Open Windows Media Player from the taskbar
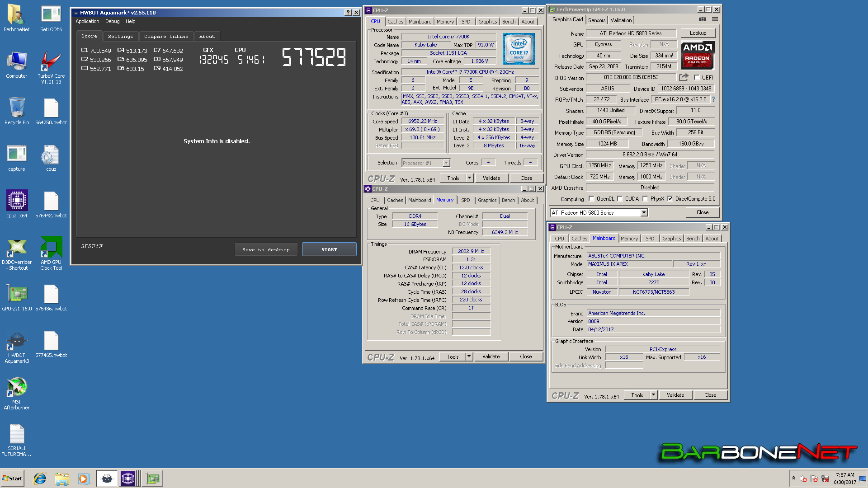The height and width of the screenshot is (488, 868). 84,479
